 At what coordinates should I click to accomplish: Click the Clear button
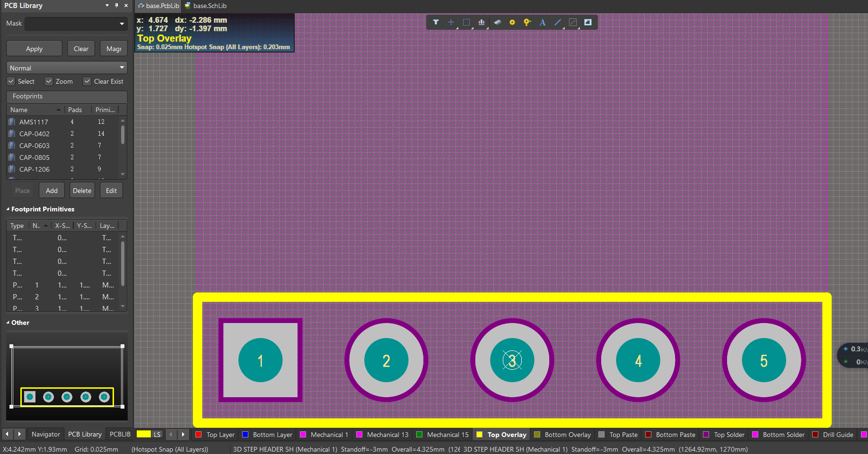coord(81,49)
